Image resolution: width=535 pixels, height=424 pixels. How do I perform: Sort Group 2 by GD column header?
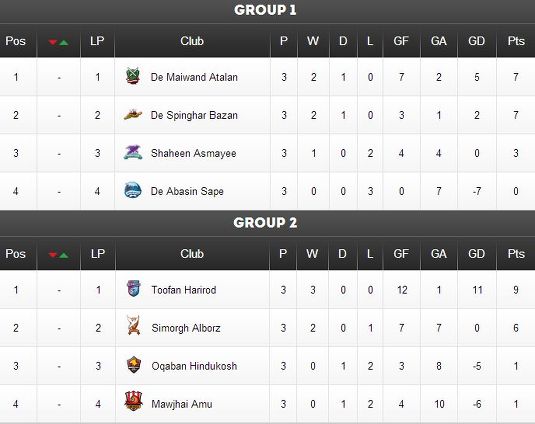(476, 254)
